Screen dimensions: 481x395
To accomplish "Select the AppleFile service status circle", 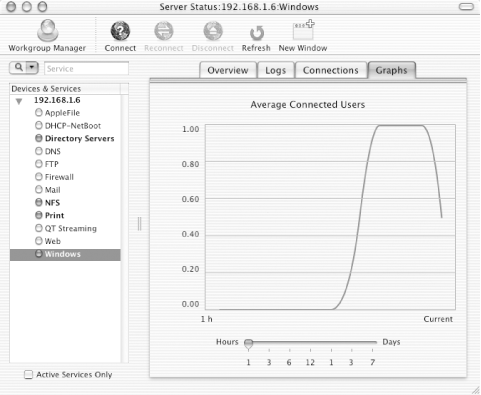I will 39,112.
